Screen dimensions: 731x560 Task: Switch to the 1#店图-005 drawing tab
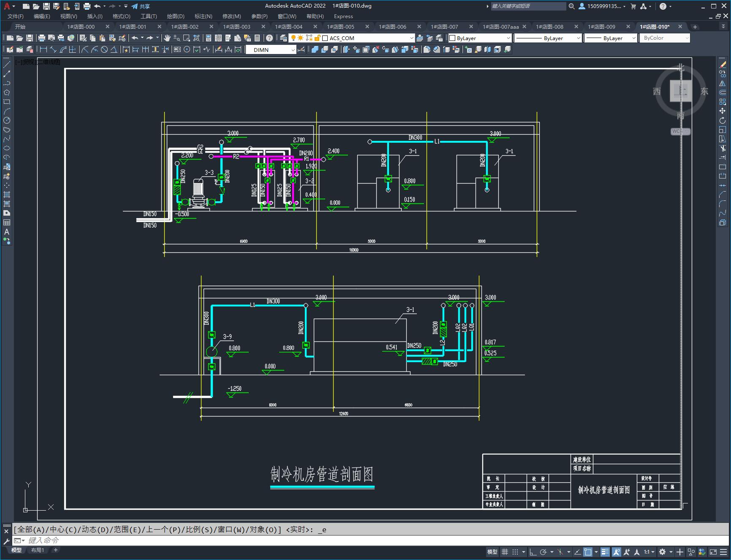click(341, 27)
